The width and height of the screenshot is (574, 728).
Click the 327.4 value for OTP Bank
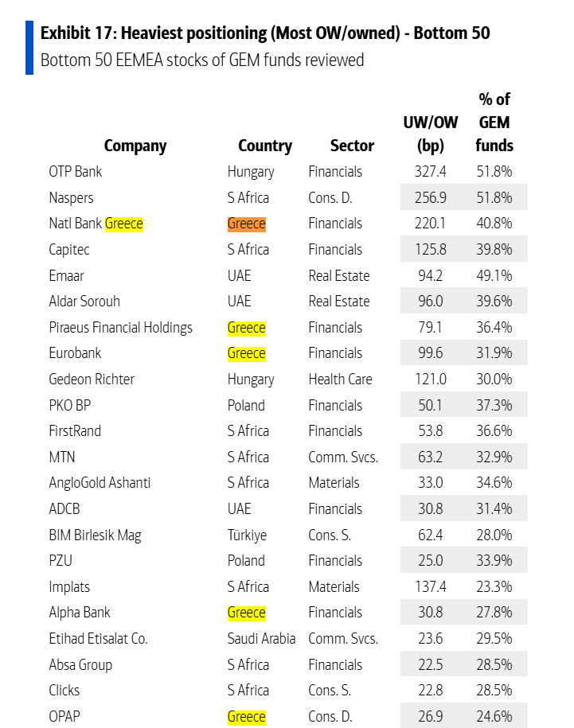(431, 172)
